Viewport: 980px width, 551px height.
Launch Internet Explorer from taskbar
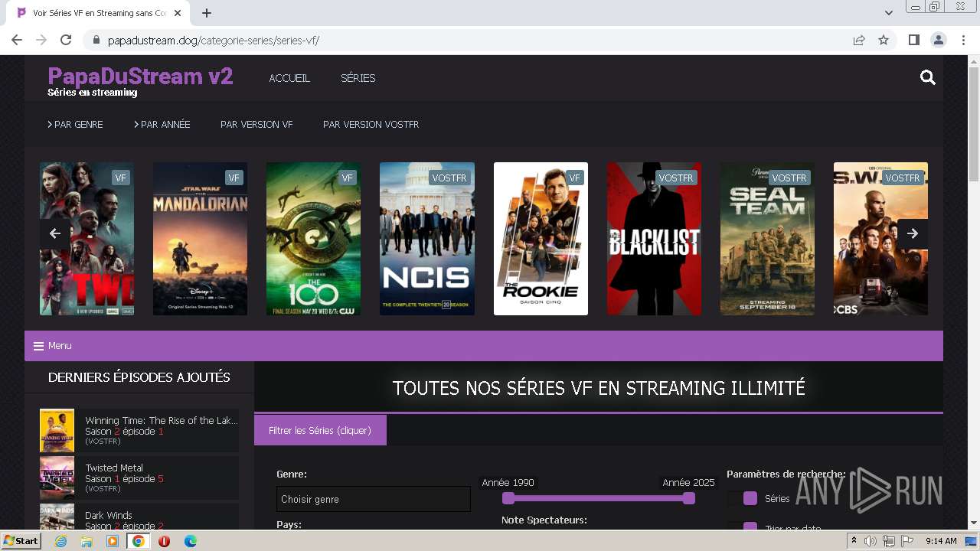(61, 541)
